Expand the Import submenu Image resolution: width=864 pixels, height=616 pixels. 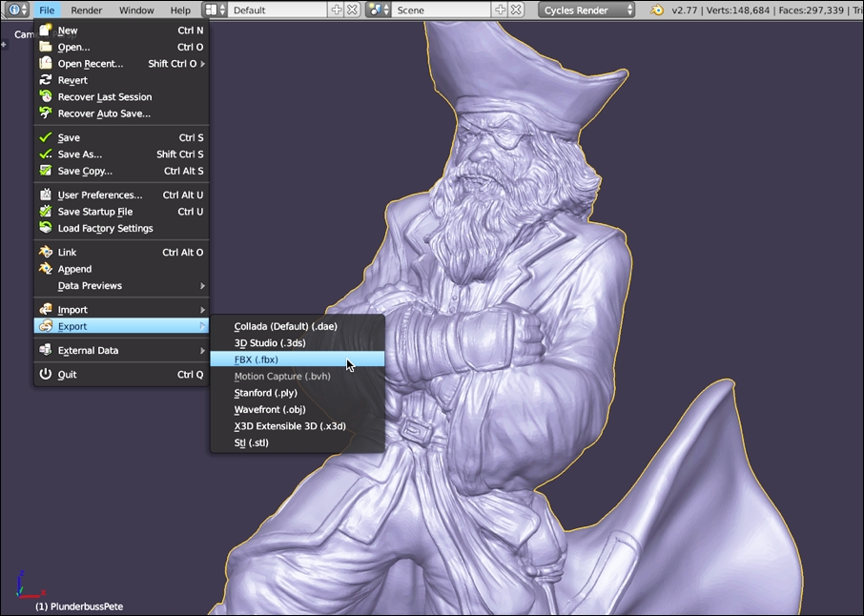[121, 310]
